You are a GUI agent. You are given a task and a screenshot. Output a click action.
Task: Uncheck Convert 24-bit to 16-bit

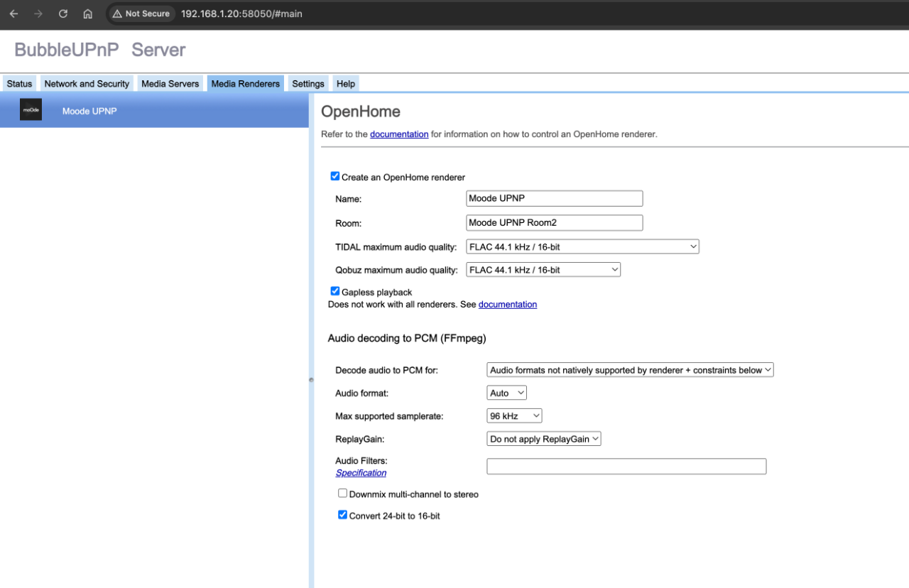[x=343, y=515]
